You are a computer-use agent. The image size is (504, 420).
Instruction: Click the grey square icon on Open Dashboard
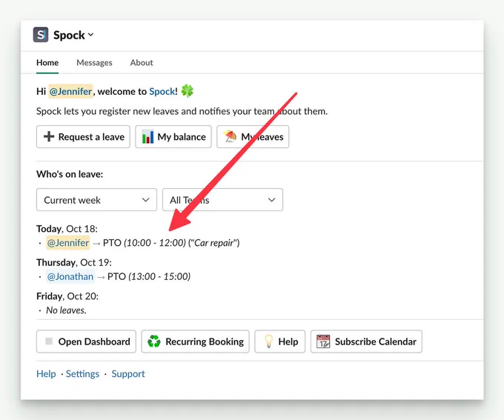[49, 341]
